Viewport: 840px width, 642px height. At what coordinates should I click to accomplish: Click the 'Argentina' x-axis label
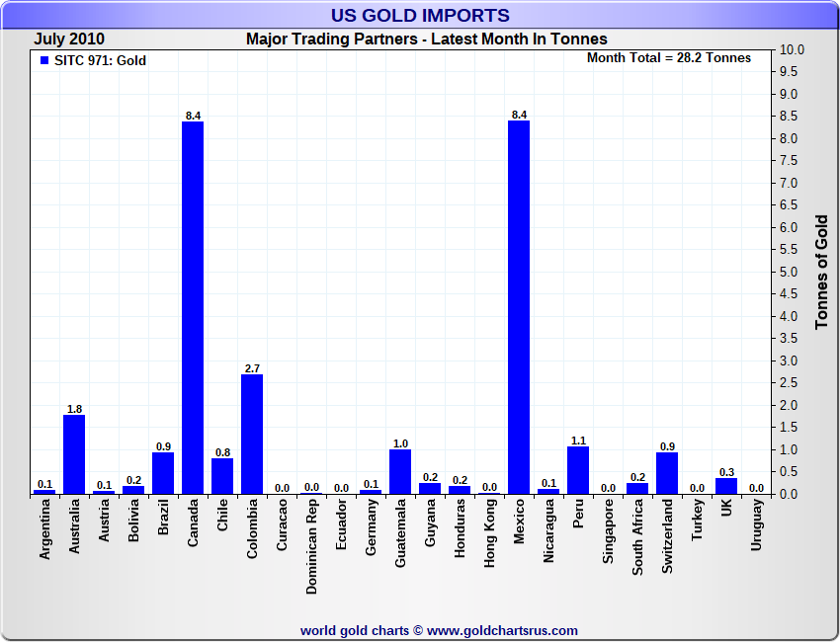45,529
